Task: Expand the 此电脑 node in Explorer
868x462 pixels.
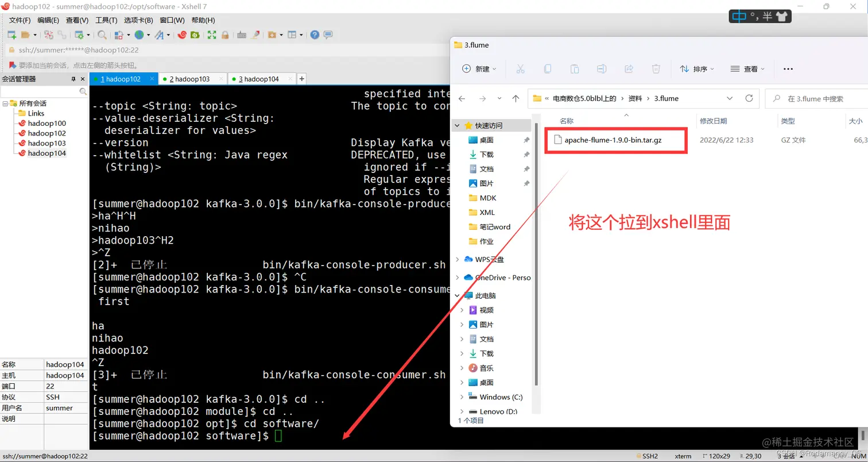Action: click(458, 295)
